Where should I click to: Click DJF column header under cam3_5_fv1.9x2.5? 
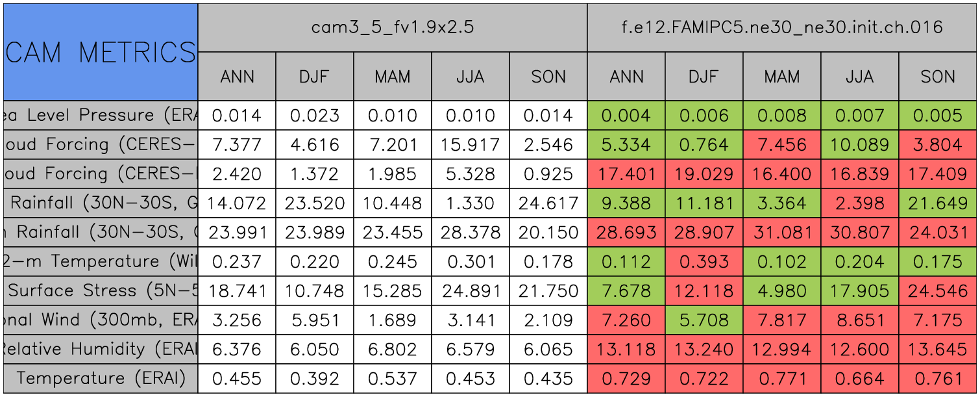315,77
